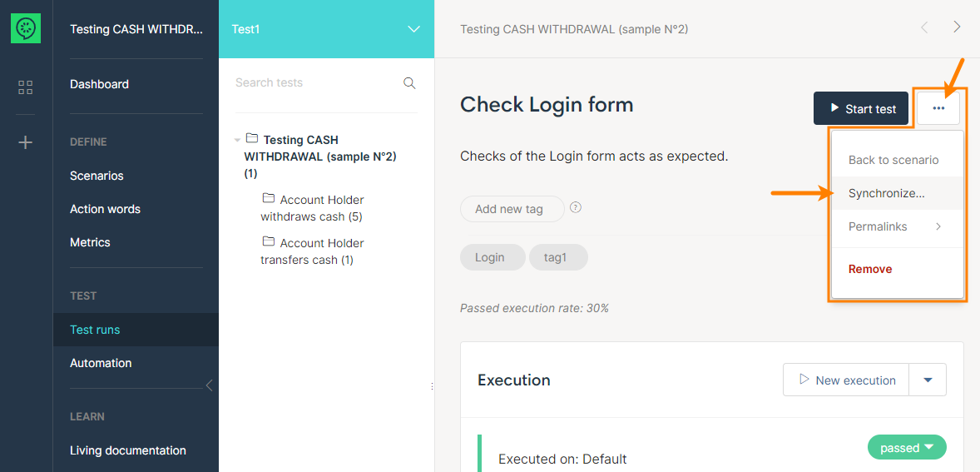Choose Remove in the options menu
Screen dimensions: 980x472
point(870,269)
